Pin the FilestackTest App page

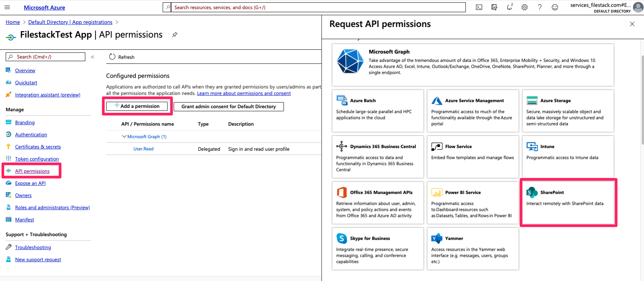tap(175, 35)
